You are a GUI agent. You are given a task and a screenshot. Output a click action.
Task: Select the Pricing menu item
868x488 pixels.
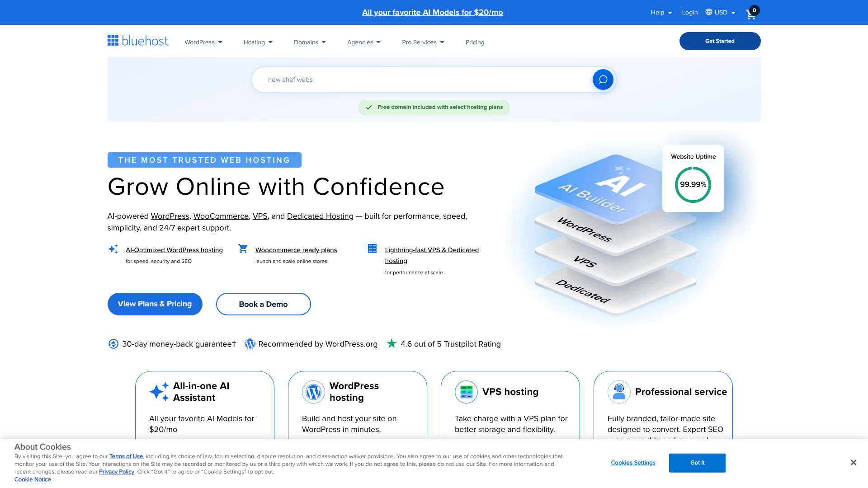point(475,42)
